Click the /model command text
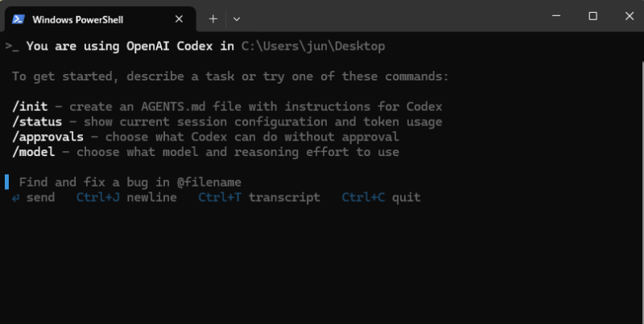 [33, 152]
